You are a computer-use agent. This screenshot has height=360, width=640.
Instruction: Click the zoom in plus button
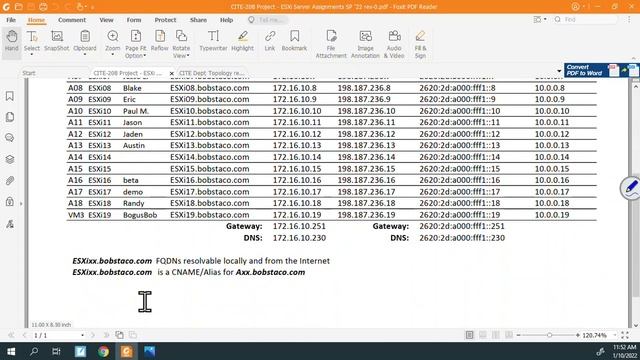(578, 335)
